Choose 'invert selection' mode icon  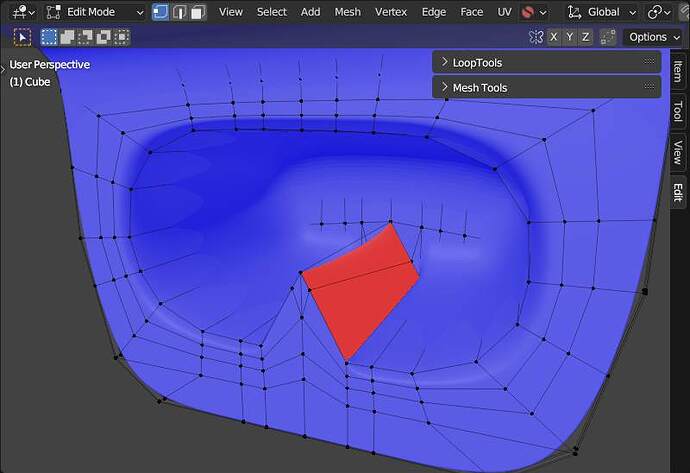(x=103, y=37)
